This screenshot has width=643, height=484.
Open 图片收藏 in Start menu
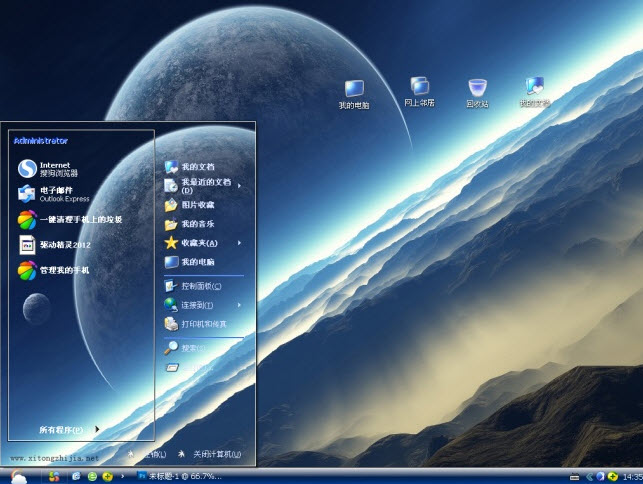tap(196, 204)
